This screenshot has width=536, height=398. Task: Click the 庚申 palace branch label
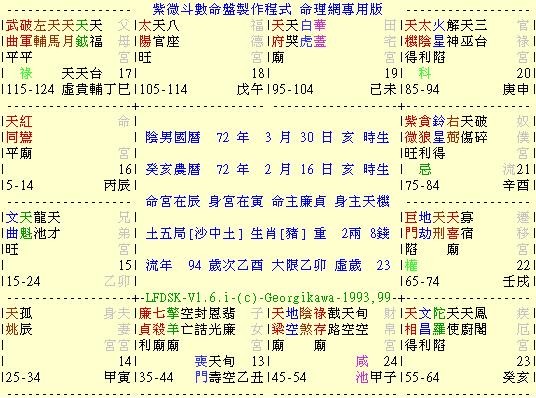pos(516,90)
